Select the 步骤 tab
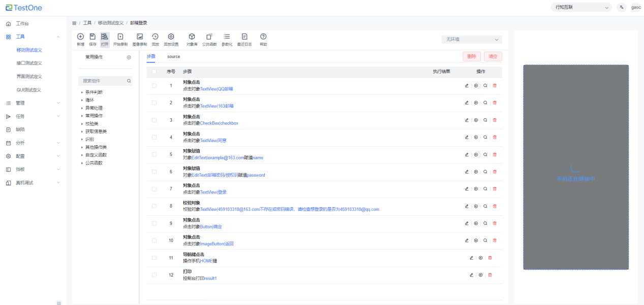Image resolution: width=644 pixels, height=305 pixels. tap(151, 56)
